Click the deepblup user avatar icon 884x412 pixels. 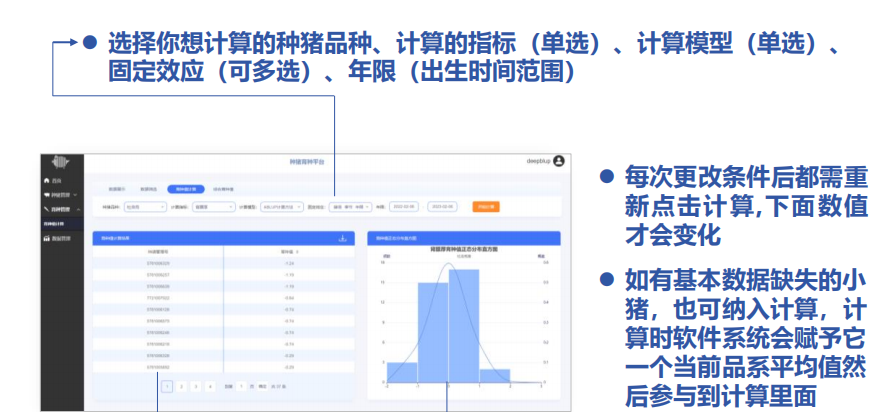(x=559, y=160)
